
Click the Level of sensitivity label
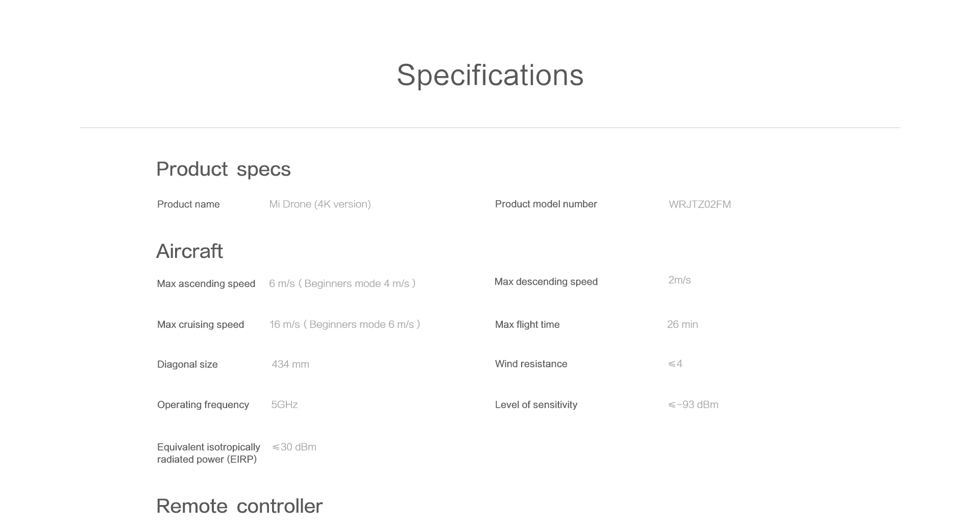(x=536, y=405)
